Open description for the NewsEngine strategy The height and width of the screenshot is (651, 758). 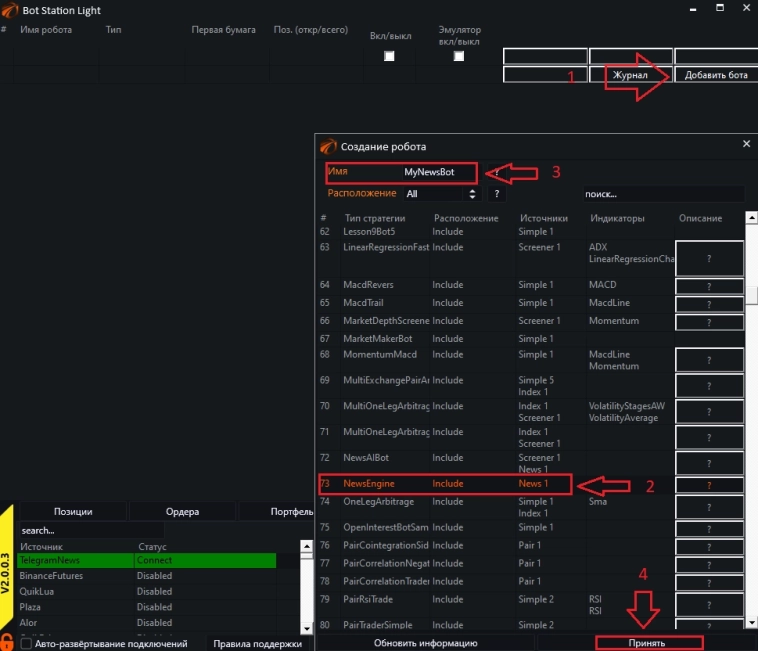pyautogui.click(x=709, y=485)
